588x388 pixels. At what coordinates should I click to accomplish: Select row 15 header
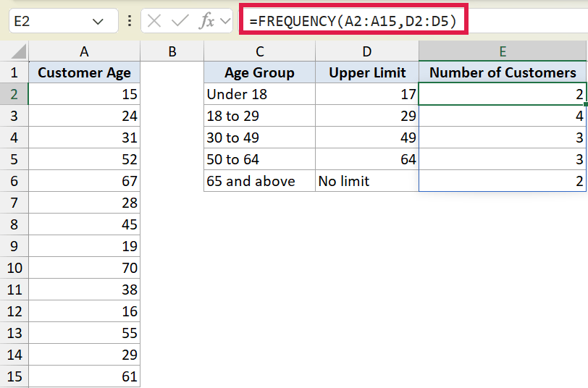pyautogui.click(x=14, y=376)
